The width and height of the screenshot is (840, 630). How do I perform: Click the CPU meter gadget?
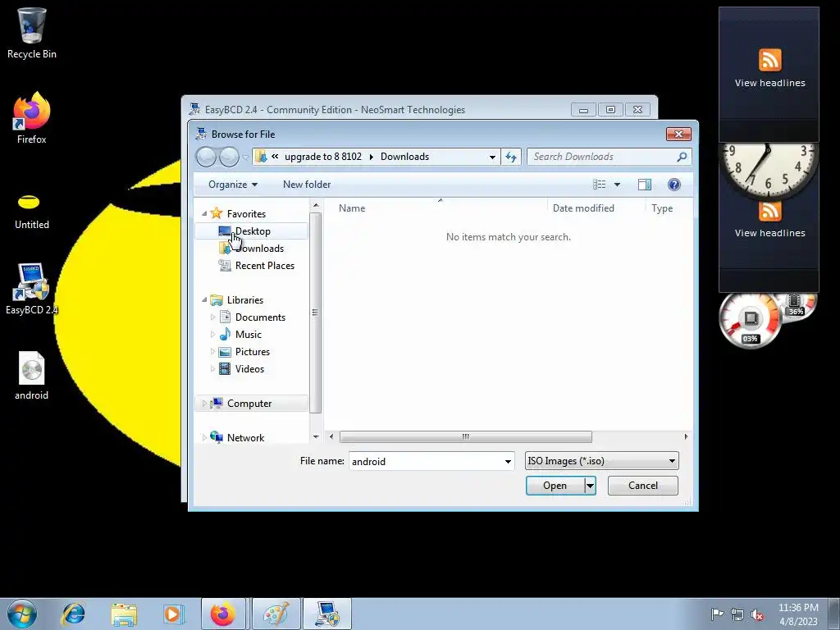(750, 321)
